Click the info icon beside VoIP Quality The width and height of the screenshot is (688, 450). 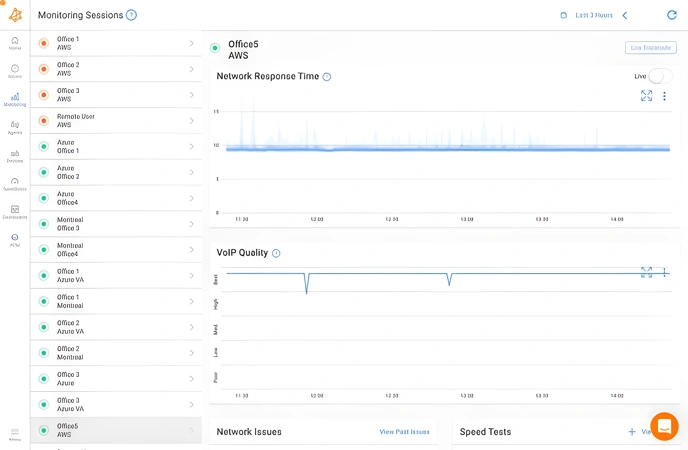point(276,253)
